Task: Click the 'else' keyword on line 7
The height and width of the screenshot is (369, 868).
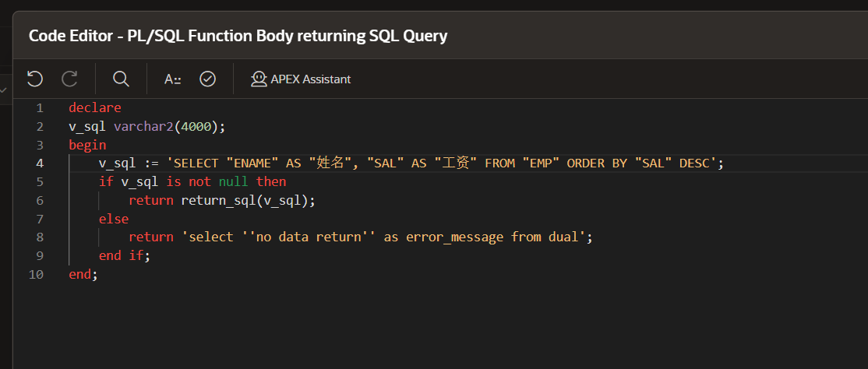Action: (x=114, y=219)
